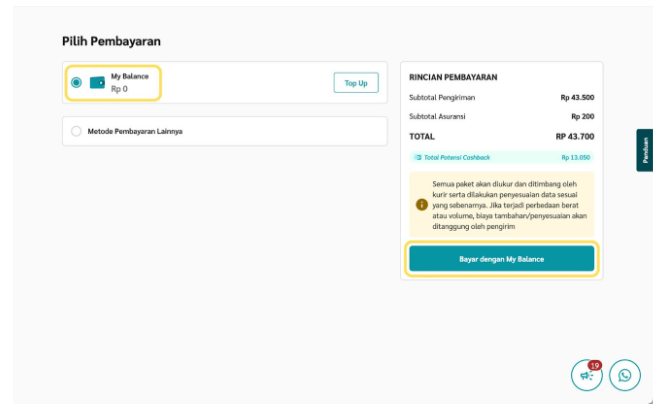
Task: Open the Panduan side tab
Action: (645, 150)
